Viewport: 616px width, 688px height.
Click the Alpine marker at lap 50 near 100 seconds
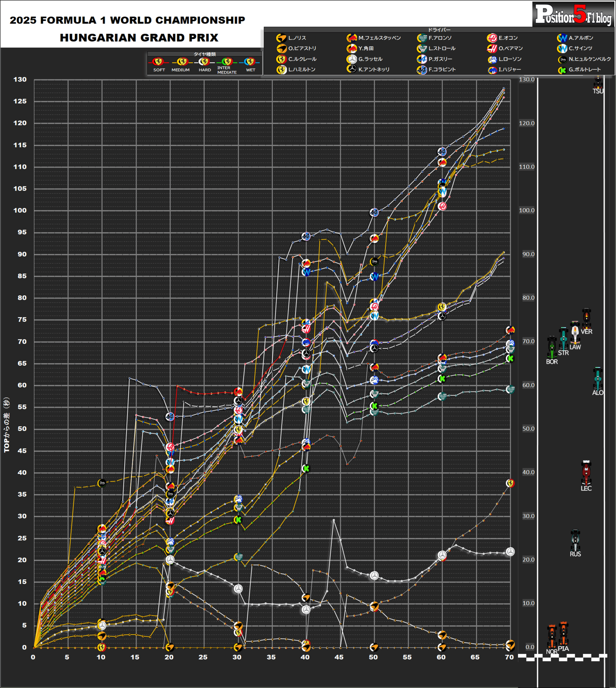[374, 213]
